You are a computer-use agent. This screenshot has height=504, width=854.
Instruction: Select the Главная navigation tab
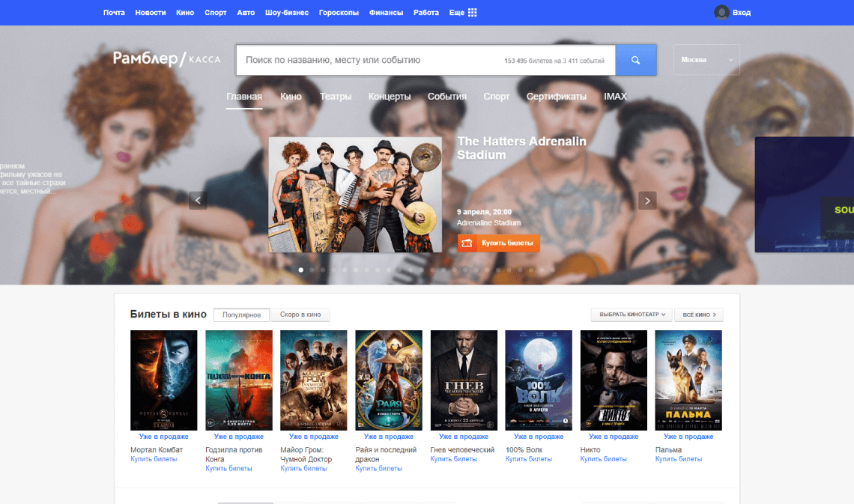(x=244, y=97)
